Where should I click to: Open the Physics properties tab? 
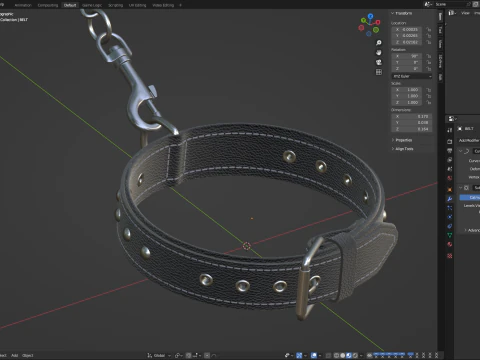coord(450,217)
